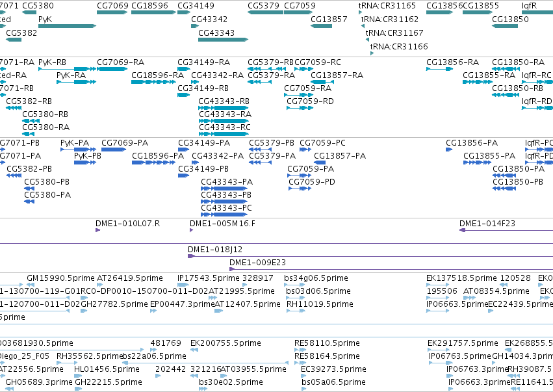Open the CG13855-RA transcript
This screenshot has width=553, height=392.
[478, 82]
